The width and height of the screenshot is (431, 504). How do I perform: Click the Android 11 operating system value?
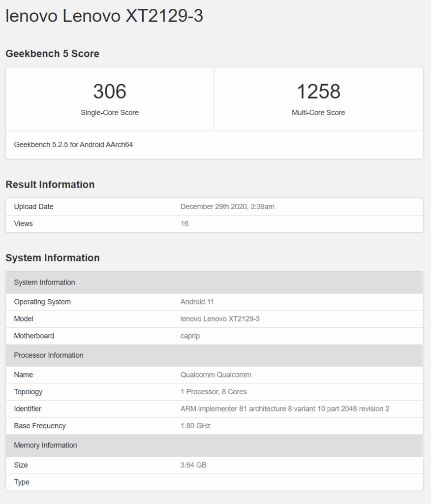197,302
